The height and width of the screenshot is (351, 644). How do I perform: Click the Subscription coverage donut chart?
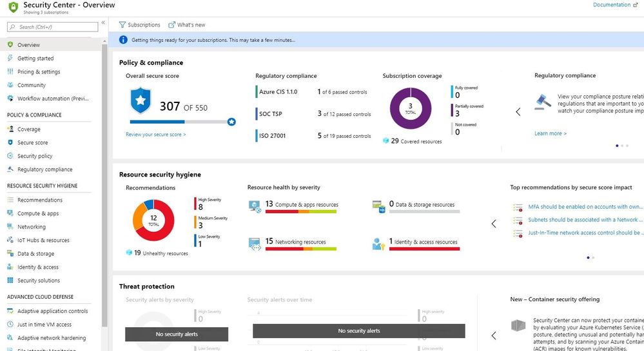410,108
